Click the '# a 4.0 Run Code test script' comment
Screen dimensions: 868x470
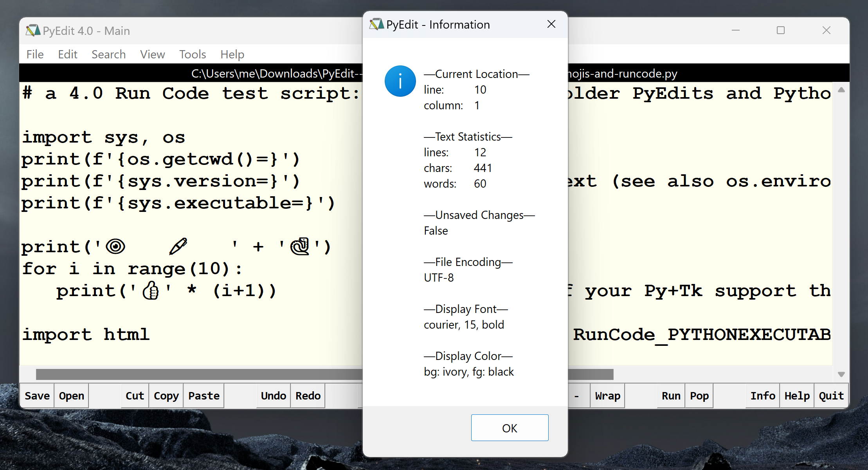(x=191, y=93)
